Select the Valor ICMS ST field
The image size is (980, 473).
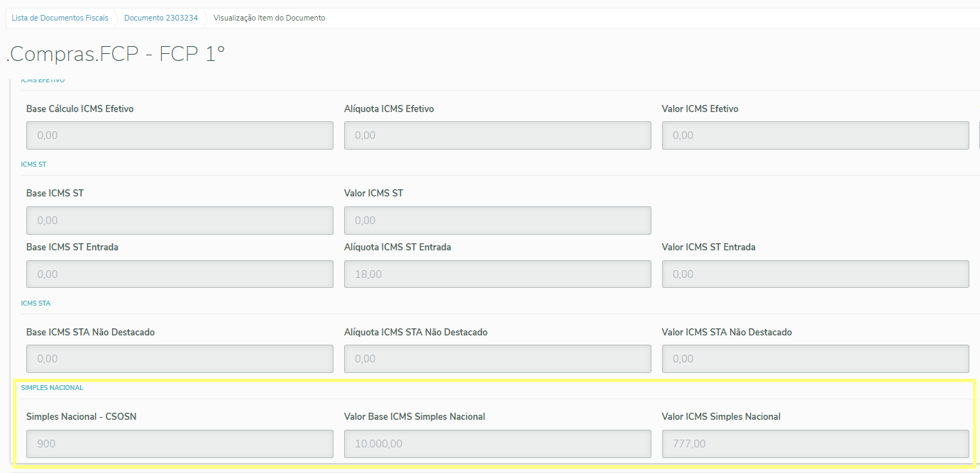(497, 221)
